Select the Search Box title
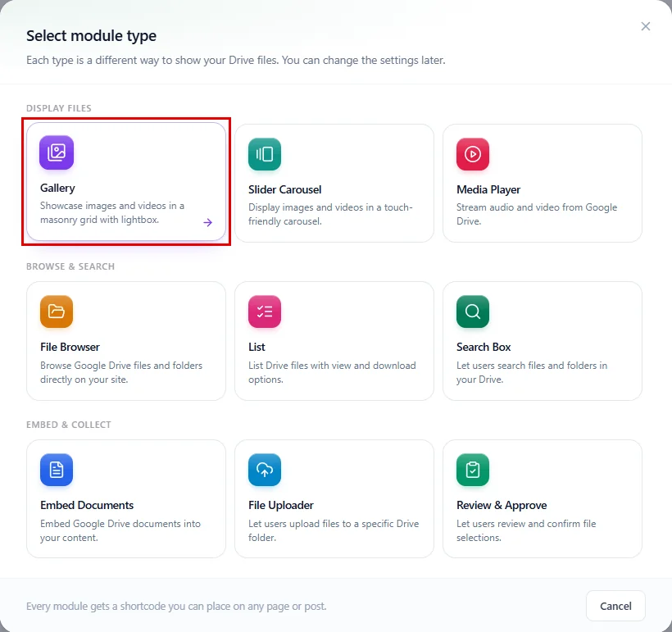Viewport: 672px width, 632px height. (x=484, y=347)
